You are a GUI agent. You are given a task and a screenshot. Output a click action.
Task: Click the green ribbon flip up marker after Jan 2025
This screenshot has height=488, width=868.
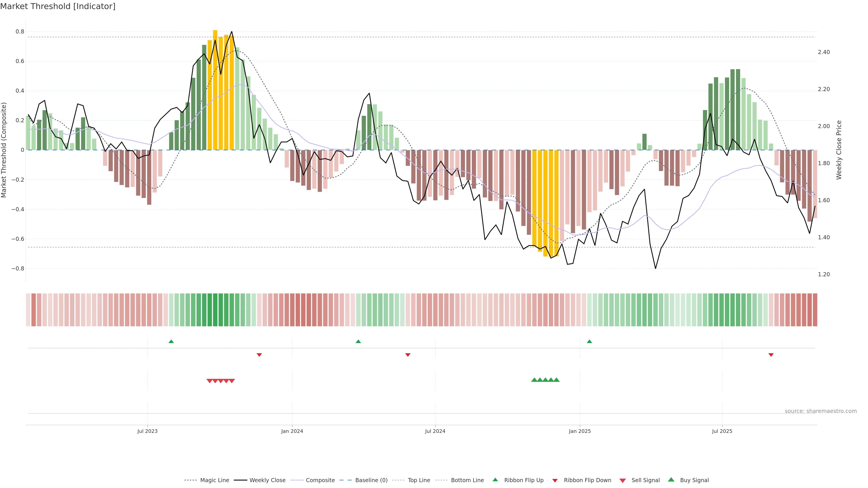(589, 342)
